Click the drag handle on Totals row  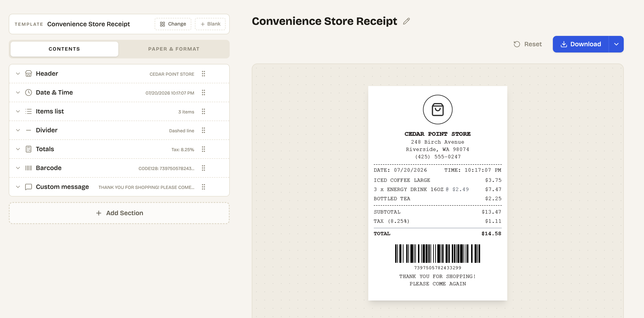[203, 149]
